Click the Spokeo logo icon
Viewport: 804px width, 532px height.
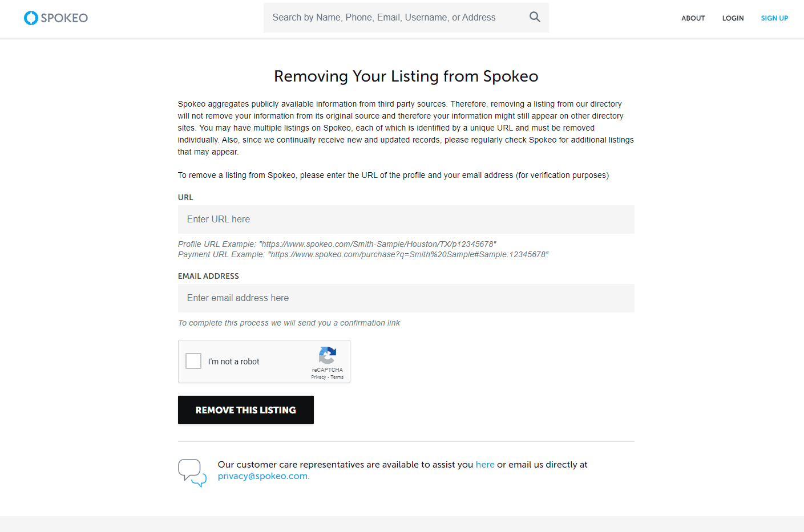click(31, 18)
